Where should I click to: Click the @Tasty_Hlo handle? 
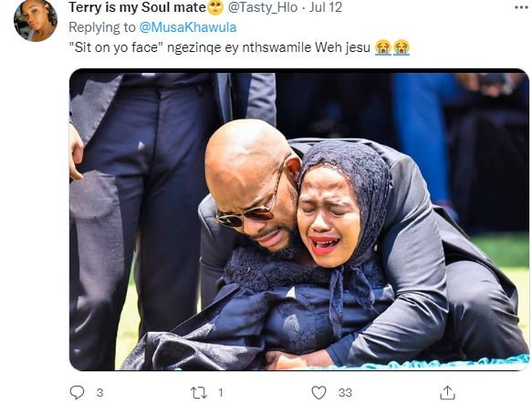click(263, 7)
